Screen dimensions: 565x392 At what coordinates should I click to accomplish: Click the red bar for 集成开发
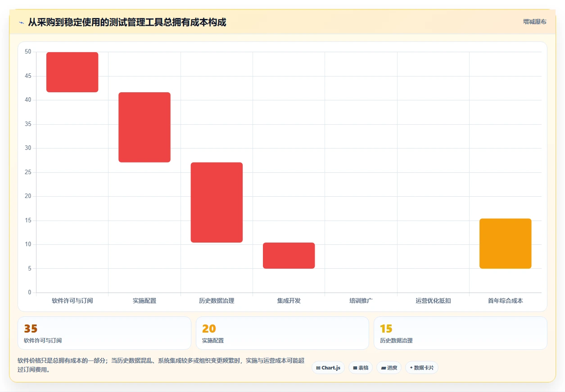(x=289, y=256)
